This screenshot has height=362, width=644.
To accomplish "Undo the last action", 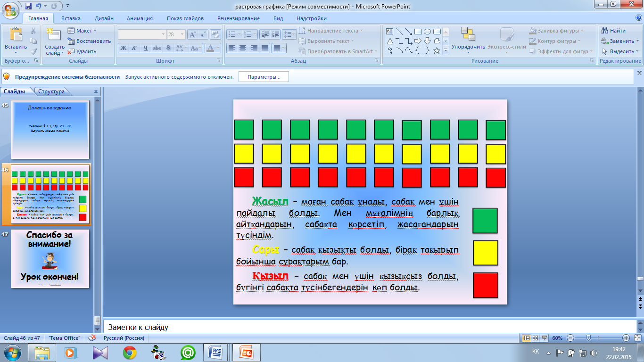I will (40, 6).
